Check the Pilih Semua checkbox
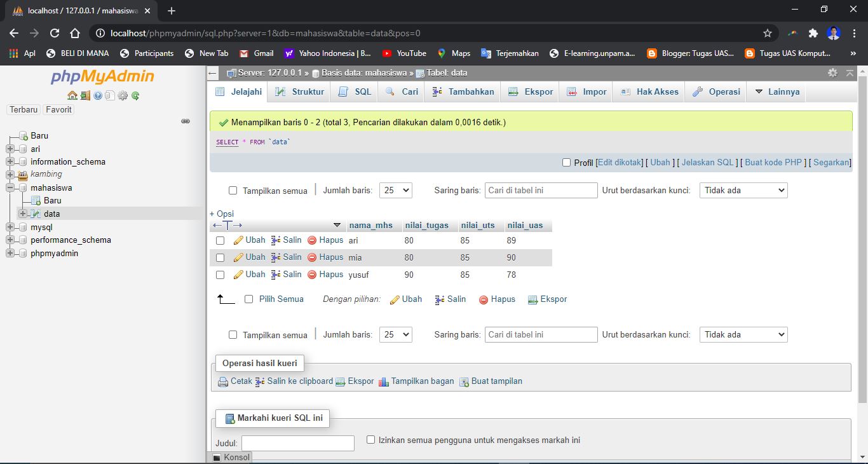 (248, 299)
